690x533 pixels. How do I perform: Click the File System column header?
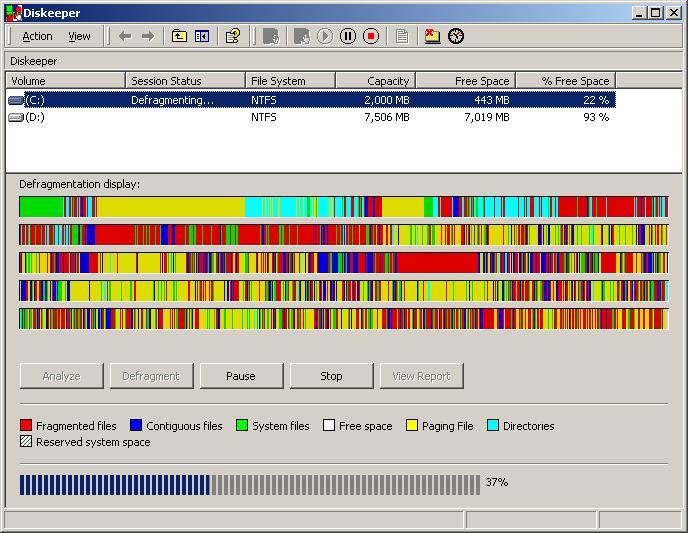point(290,80)
